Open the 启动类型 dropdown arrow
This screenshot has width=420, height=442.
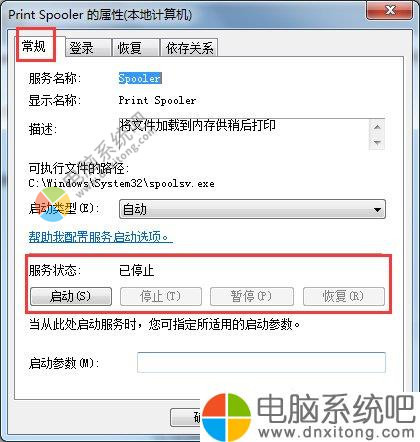point(377,210)
